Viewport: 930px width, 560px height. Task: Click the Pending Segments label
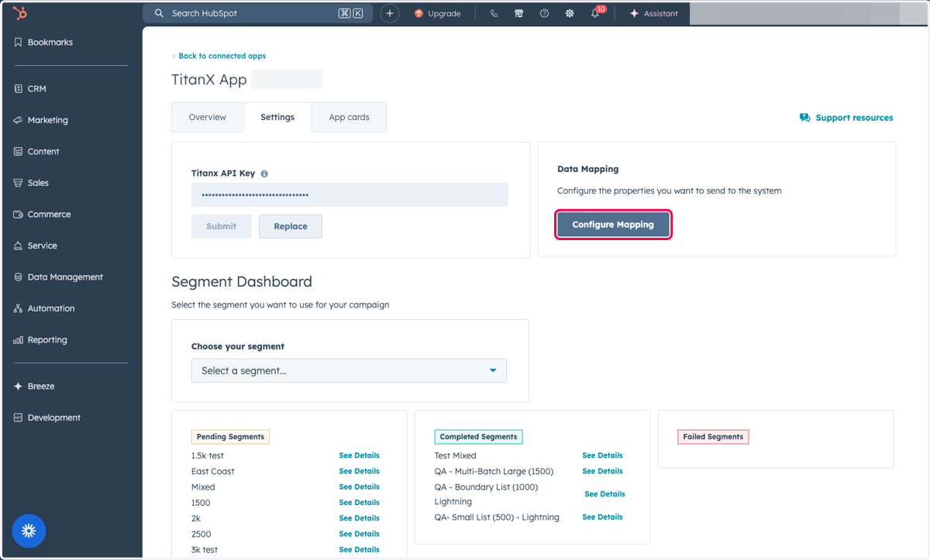click(x=230, y=437)
